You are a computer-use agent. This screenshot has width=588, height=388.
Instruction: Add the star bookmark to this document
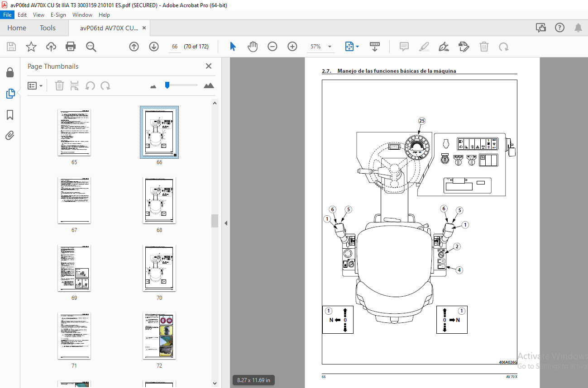(31, 47)
